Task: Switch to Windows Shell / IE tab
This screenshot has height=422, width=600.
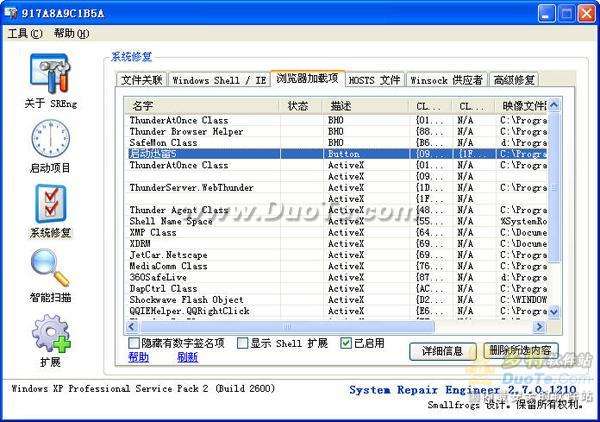Action: point(219,80)
